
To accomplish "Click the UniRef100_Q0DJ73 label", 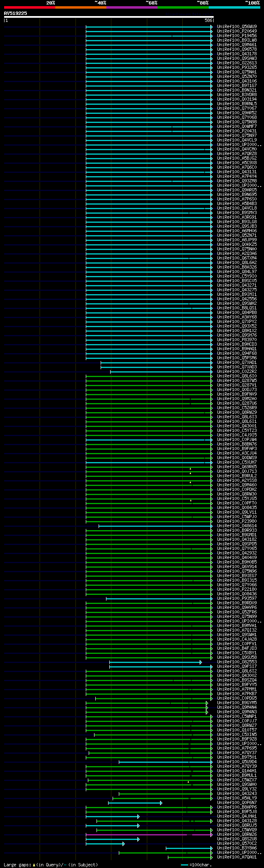I will tap(237, 389).
